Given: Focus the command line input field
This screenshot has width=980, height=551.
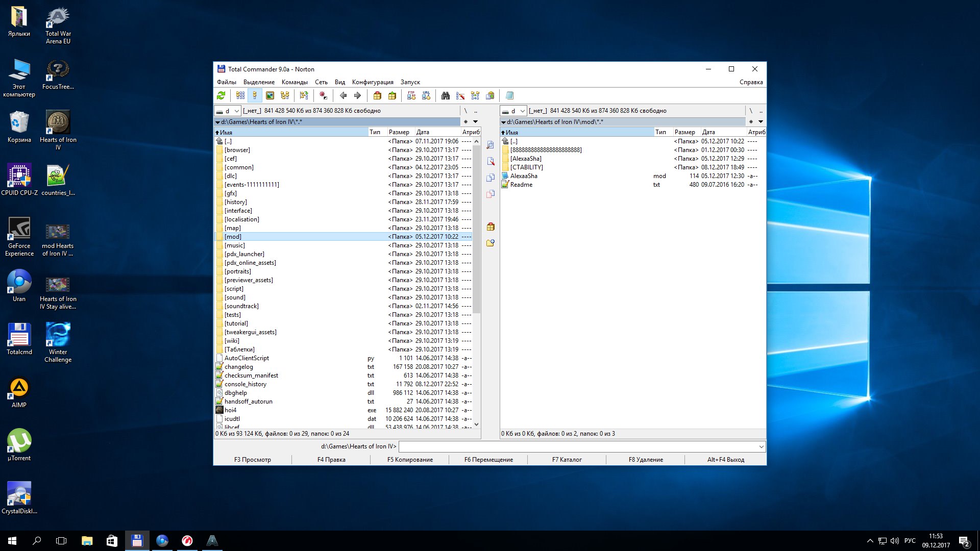Looking at the screenshot, I should pos(578,447).
